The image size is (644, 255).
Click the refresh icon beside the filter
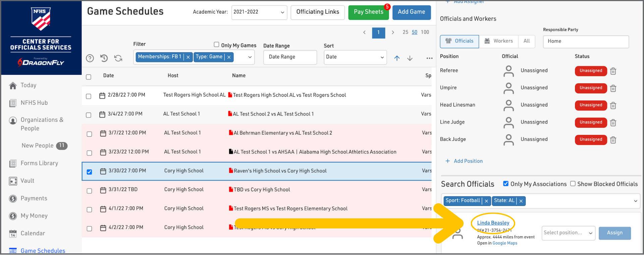pos(118,58)
